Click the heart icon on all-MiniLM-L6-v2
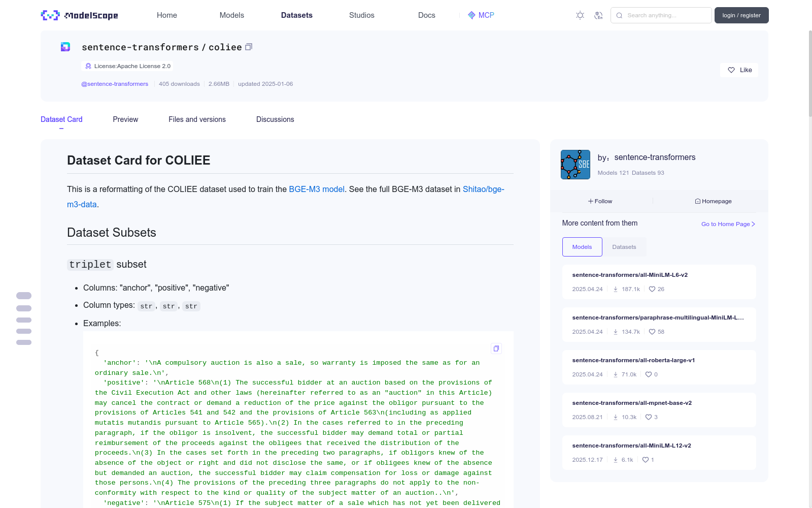Image resolution: width=812 pixels, height=508 pixels. coord(652,289)
